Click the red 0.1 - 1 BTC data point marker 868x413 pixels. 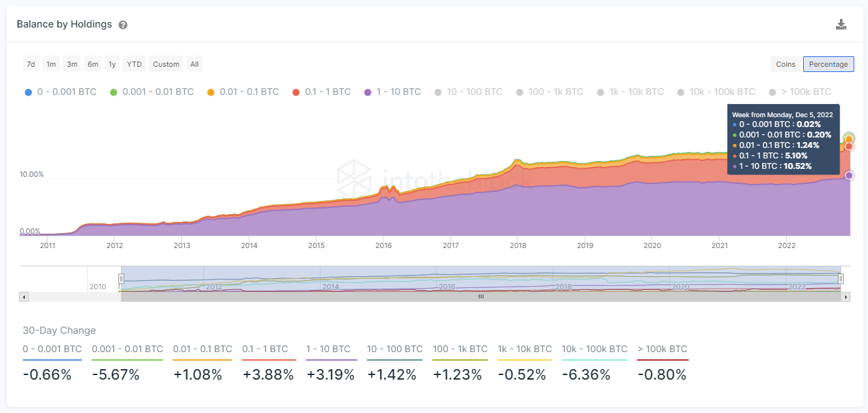point(849,147)
